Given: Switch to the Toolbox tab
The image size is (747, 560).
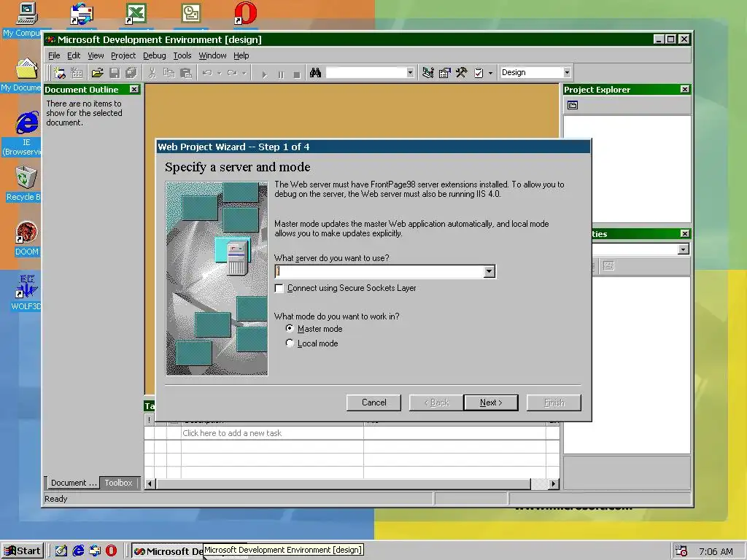Looking at the screenshot, I should (119, 483).
